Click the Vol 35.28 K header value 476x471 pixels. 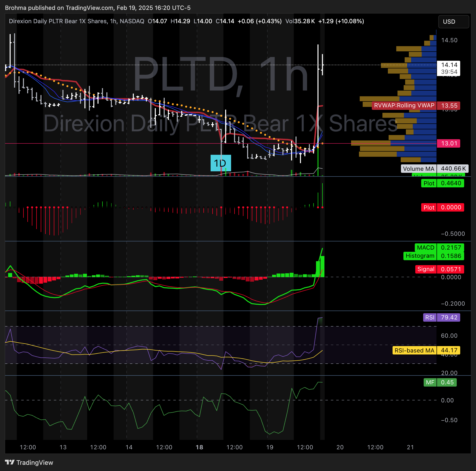tap(300, 21)
